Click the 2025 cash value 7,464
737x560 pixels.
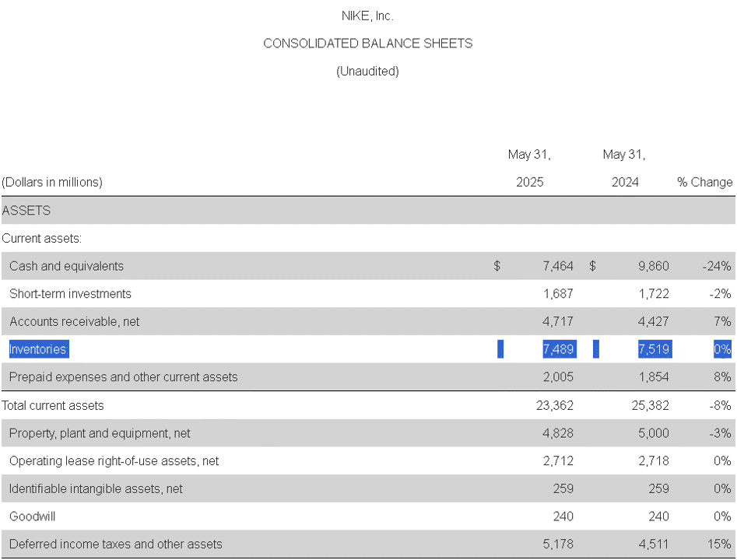(x=558, y=266)
